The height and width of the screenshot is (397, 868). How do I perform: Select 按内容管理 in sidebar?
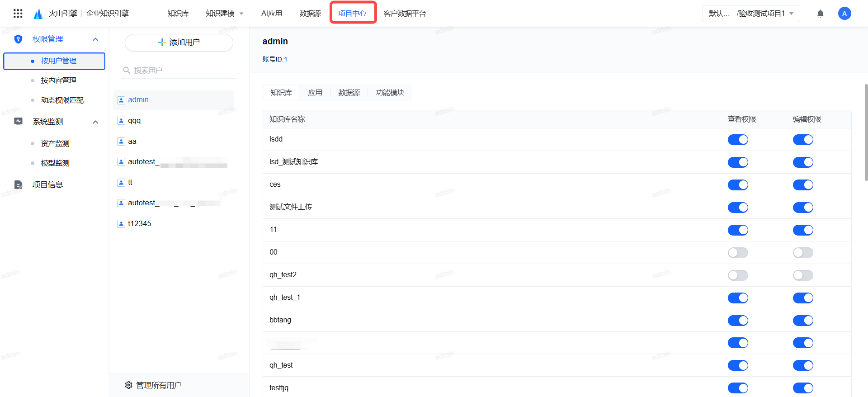(x=59, y=80)
